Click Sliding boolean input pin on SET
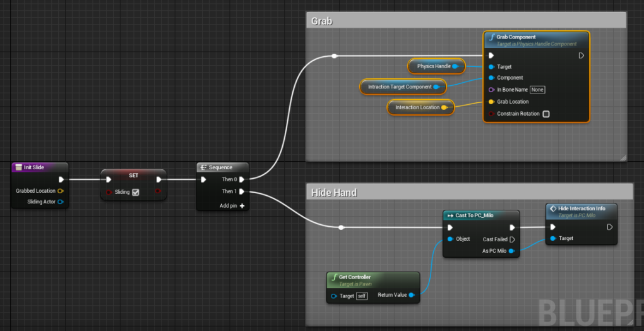The height and width of the screenshot is (331, 644). point(109,192)
